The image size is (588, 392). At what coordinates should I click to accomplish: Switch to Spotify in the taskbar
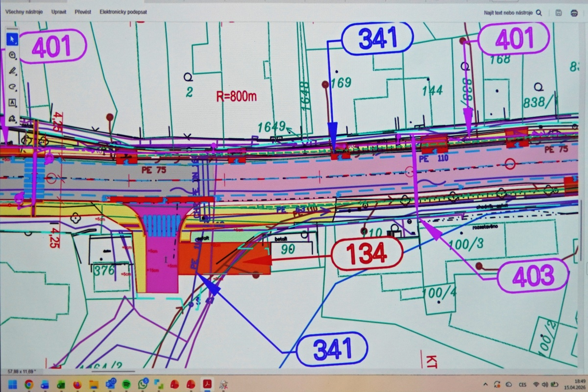(x=126, y=384)
